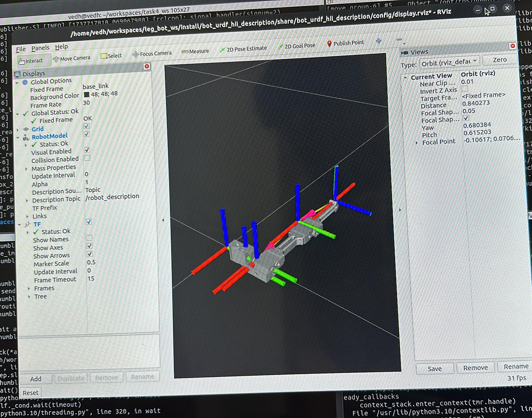
Task: Expand Mass Properties
Action: 26,169
